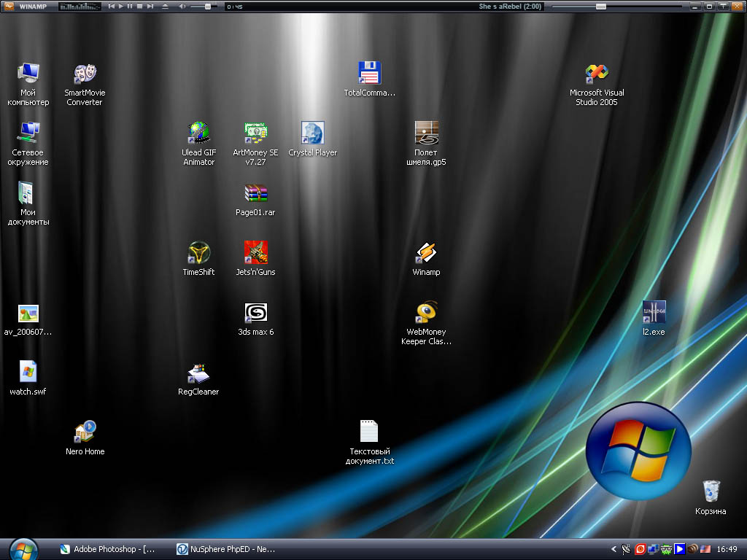Select the RegCleaner desktop shortcut
This screenshot has width=747, height=560.
198,373
